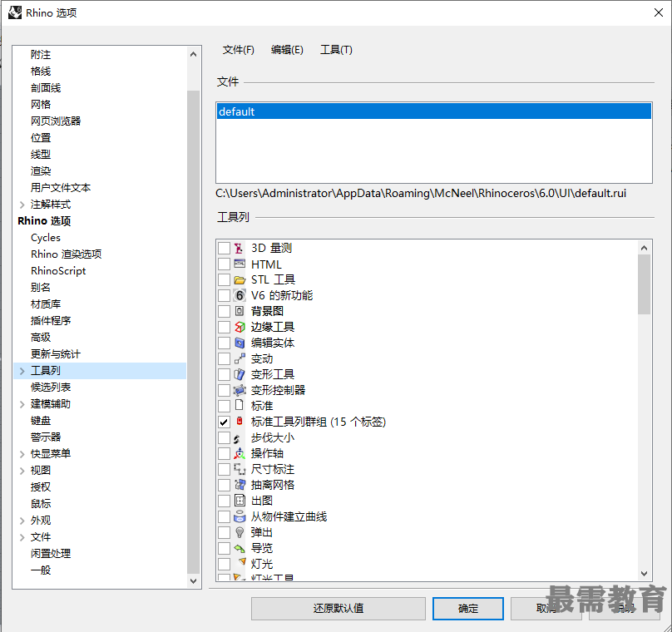The height and width of the screenshot is (632, 672).
Task: Click the 弹出 lightbulb icon
Action: click(x=240, y=532)
